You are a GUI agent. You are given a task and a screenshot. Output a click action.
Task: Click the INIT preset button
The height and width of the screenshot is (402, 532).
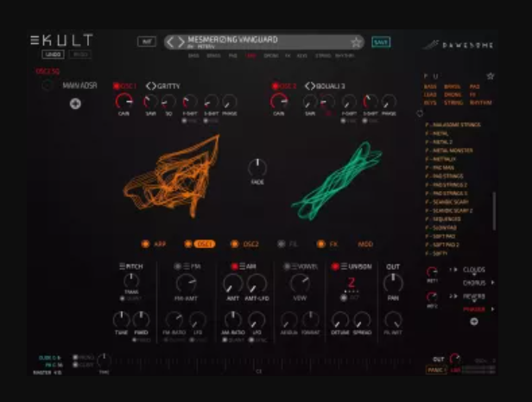click(x=147, y=41)
